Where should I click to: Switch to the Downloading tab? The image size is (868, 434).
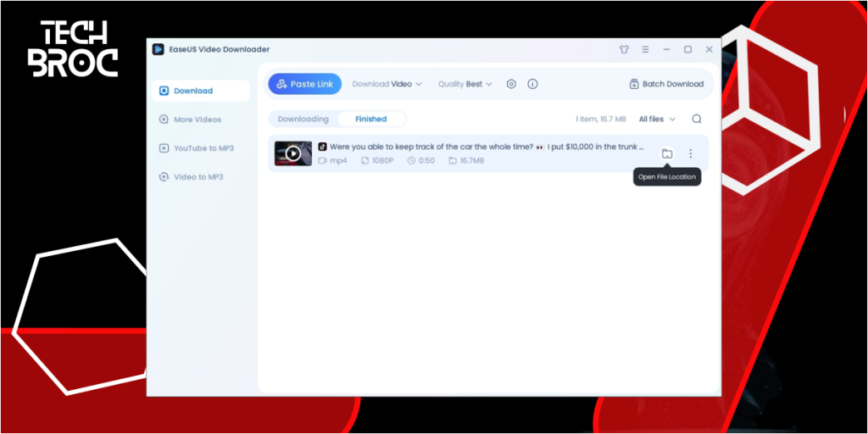303,119
